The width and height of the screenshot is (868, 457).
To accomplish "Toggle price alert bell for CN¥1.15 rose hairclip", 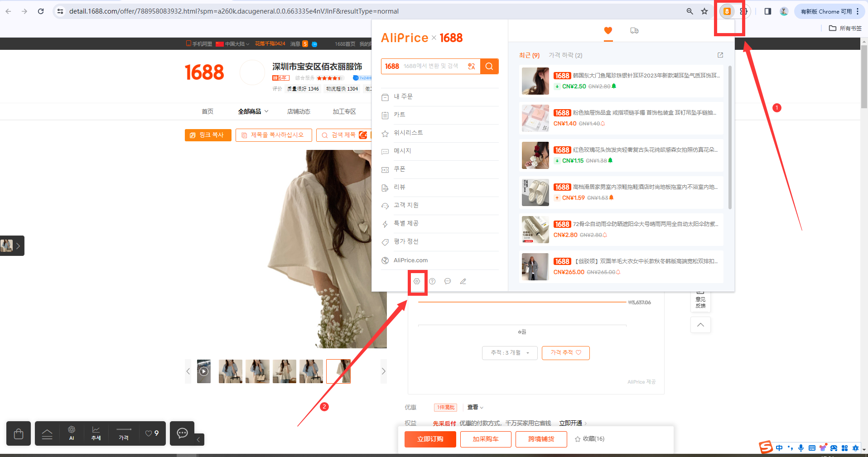I will [610, 160].
